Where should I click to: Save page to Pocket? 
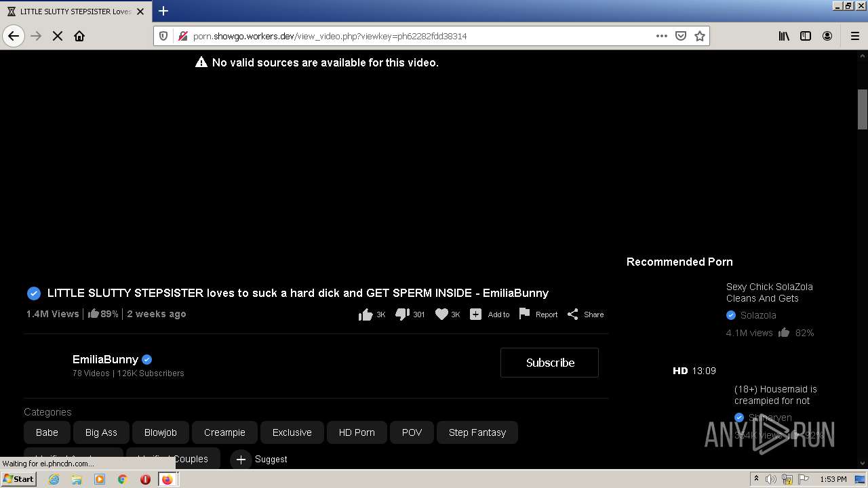681,36
